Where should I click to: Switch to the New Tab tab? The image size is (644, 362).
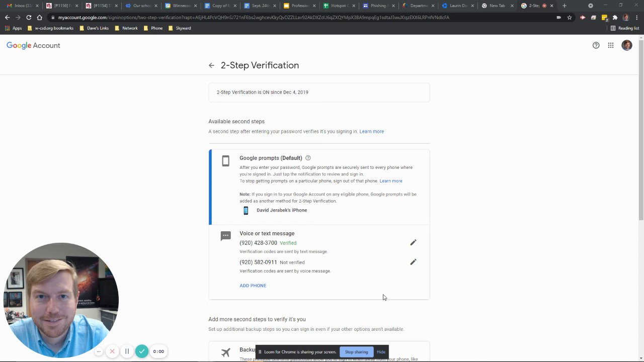click(x=497, y=6)
